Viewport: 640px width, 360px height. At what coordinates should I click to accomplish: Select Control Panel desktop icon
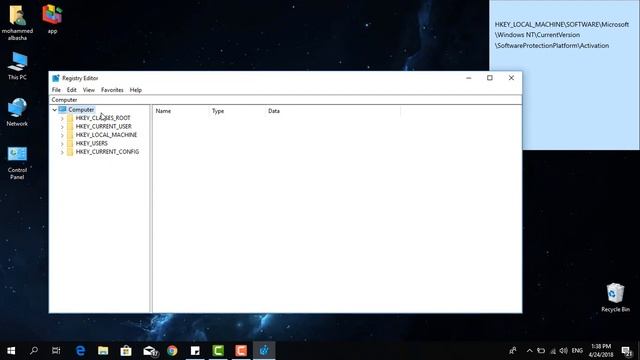[x=17, y=162]
